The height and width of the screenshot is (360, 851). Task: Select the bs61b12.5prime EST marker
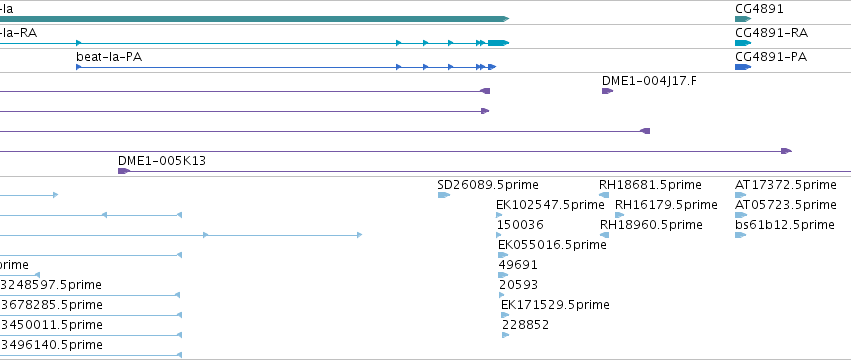point(741,235)
